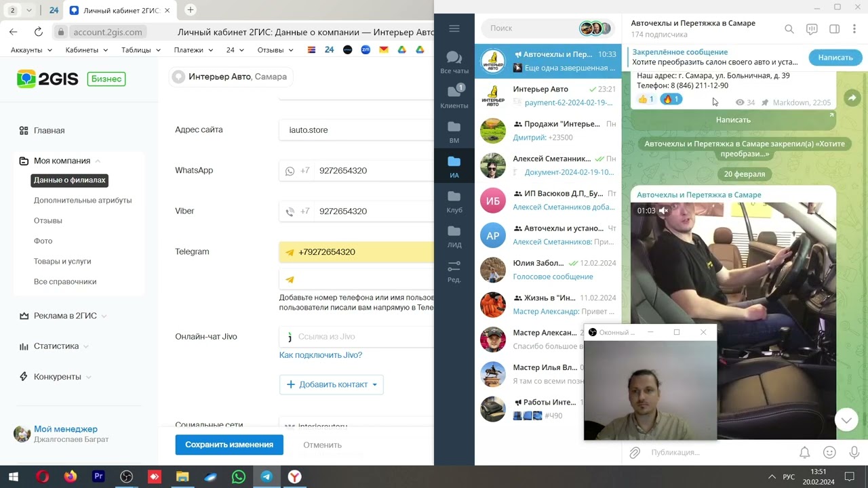868x488 pixels.
Task: Open the 'ЛИД' folder in Telegram sidebar
Action: point(454,236)
